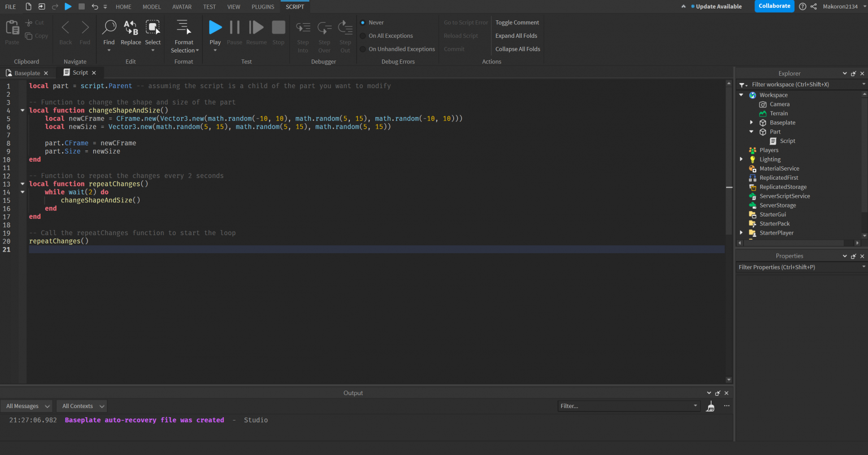Image resolution: width=868 pixels, height=455 pixels.
Task: Click the ServerScriptService icon in Explorer
Action: [753, 196]
